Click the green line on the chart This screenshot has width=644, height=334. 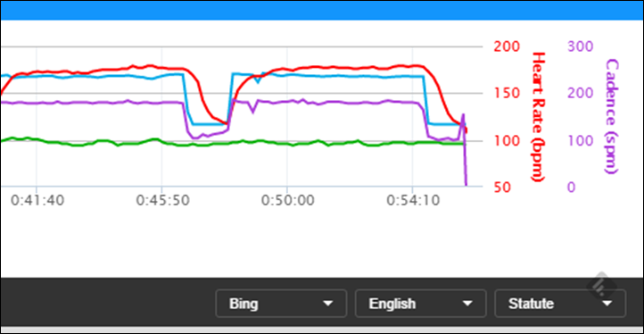click(246, 142)
